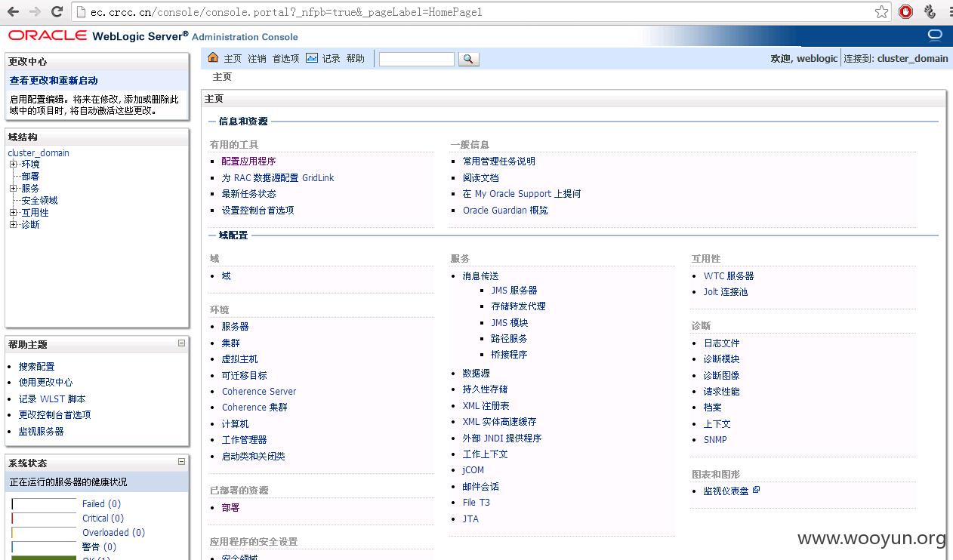Expand the 服务 tree node

pyautogui.click(x=13, y=188)
